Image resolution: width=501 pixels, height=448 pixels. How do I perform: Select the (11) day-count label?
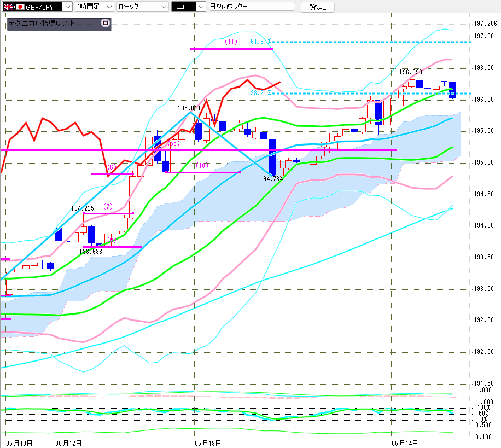(231, 42)
